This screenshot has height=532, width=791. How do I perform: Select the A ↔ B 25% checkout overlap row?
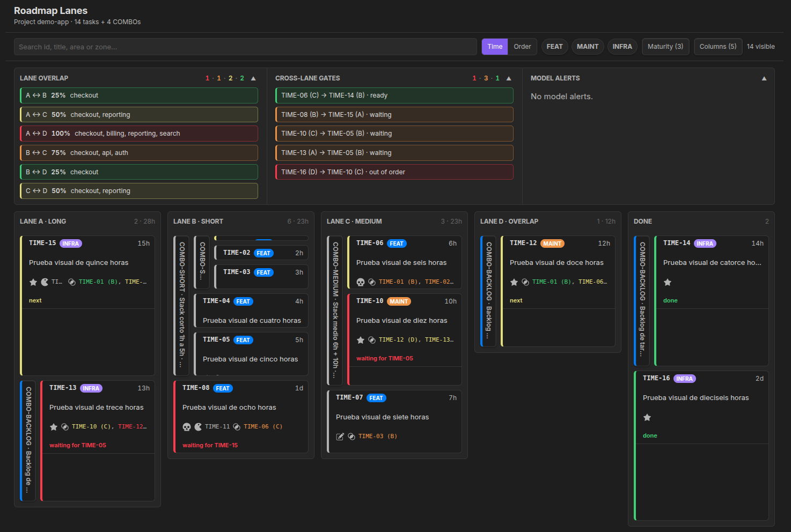click(139, 95)
